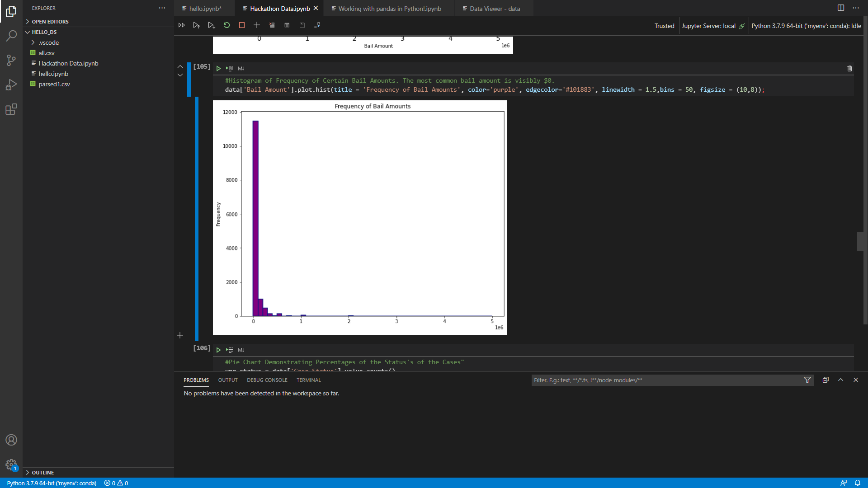Screen dimensions: 868x488
Task: Toggle the problems filter funnel icon
Action: point(807,380)
